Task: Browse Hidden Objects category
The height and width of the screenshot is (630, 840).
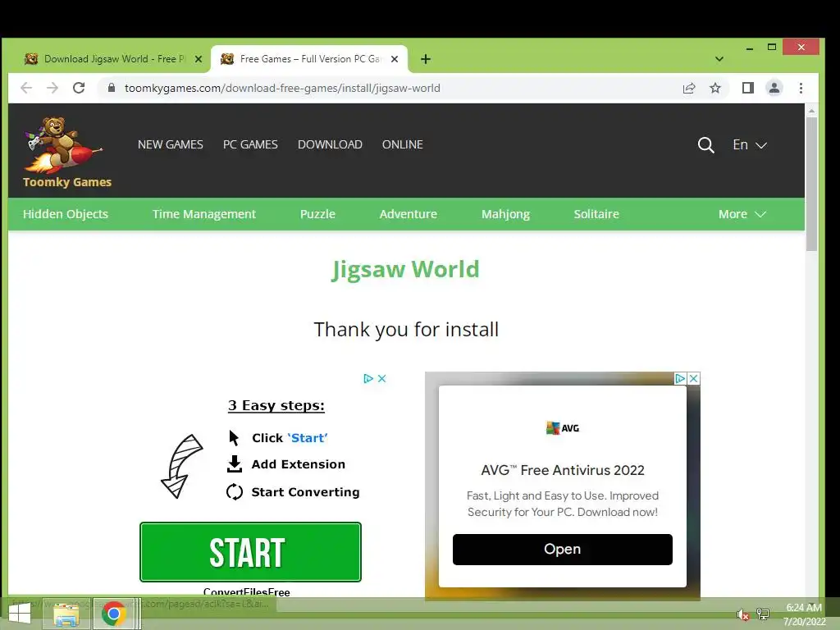Action: [66, 214]
